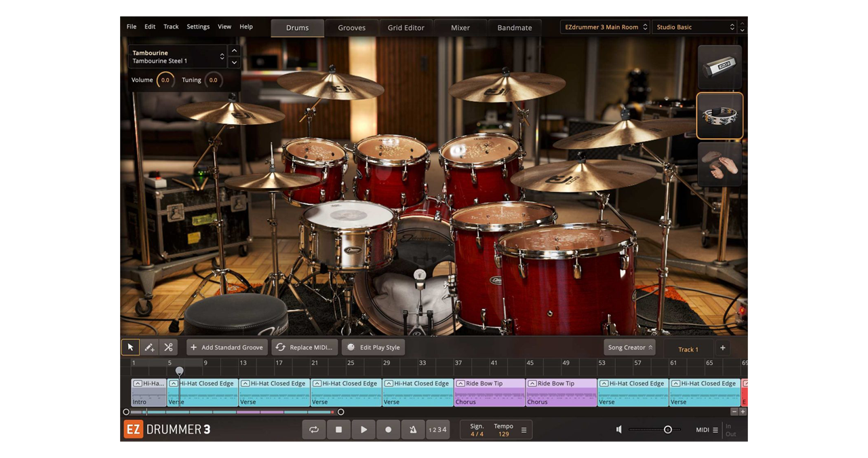Viewport: 868px width, 458px height.
Task: Open the Studio Basic preset dropdown
Action: [x=694, y=27]
